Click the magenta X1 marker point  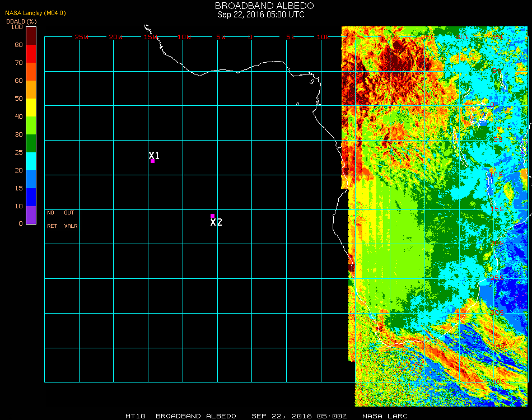152,161
